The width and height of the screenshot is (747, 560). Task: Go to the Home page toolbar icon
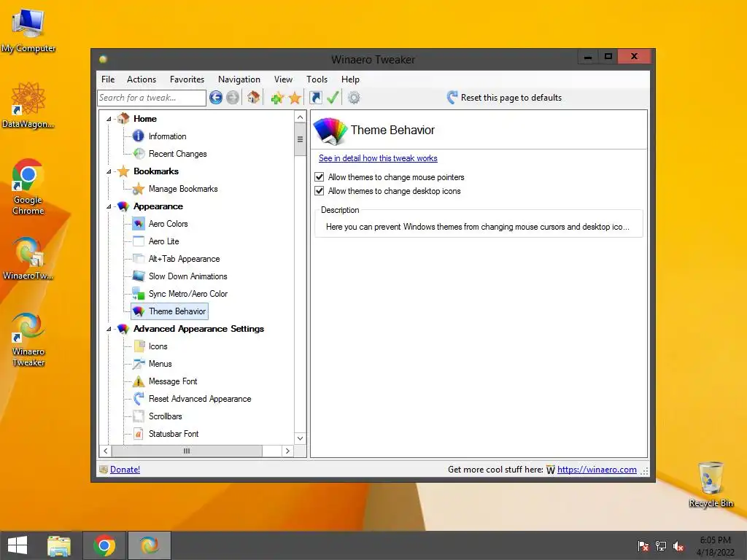253,98
